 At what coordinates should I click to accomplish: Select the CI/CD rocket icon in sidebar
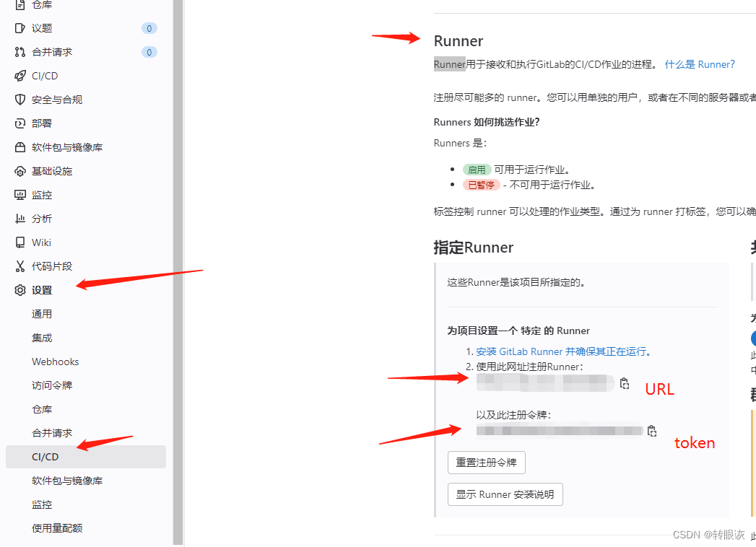tap(20, 75)
